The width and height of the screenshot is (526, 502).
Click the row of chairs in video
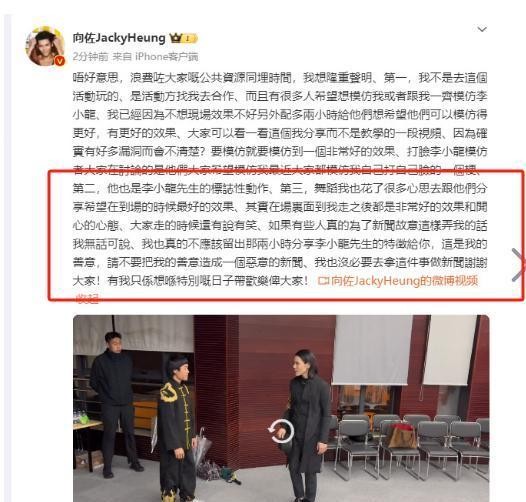(x=409, y=443)
